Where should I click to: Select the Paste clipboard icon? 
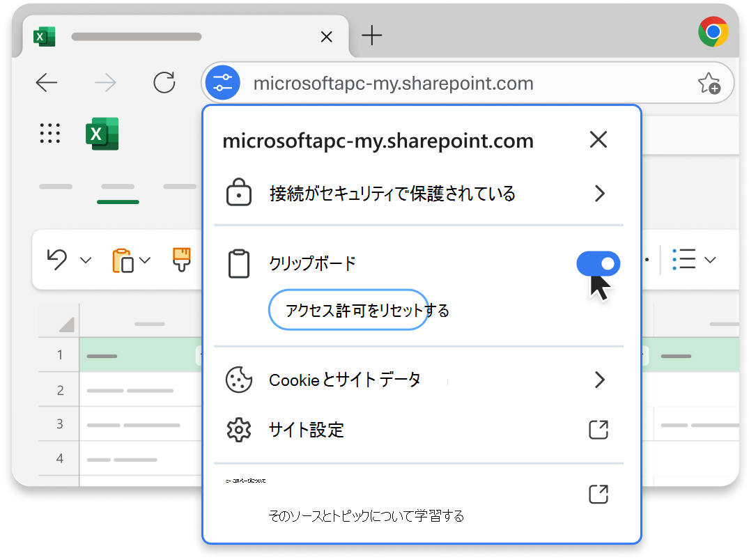point(122,259)
